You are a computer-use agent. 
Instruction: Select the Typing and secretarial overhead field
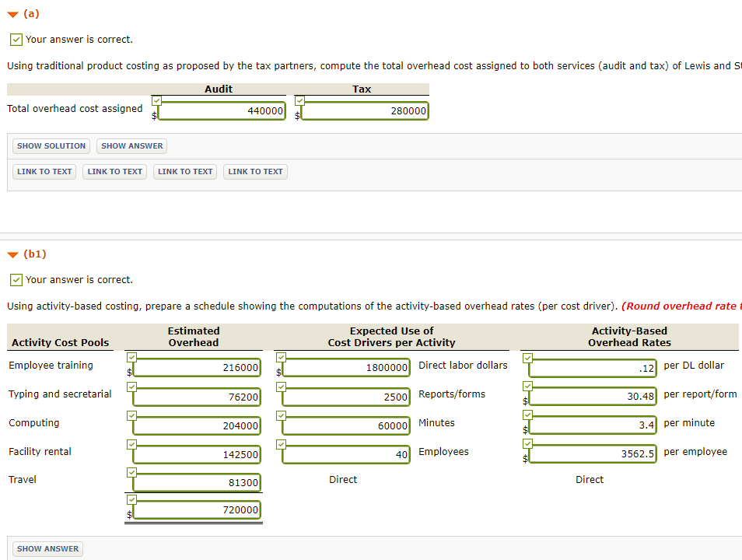coord(198,397)
